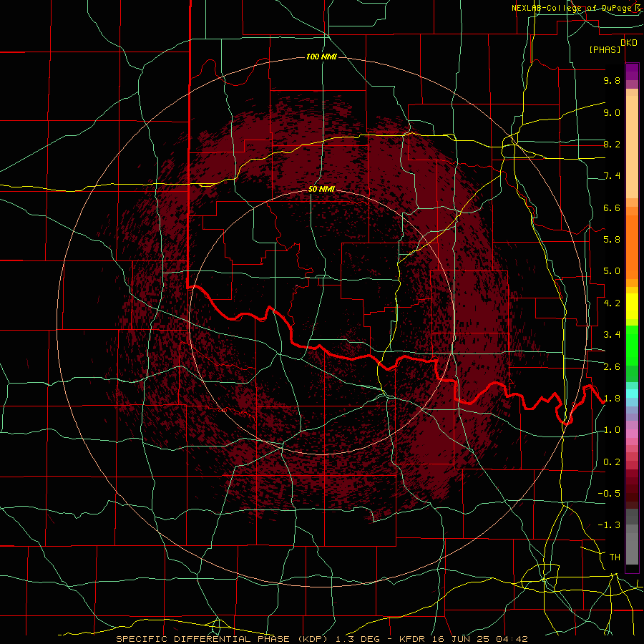Image resolution: width=644 pixels, height=644 pixels.
Task: Click the 1.8 scale value
Action: [x=612, y=399]
